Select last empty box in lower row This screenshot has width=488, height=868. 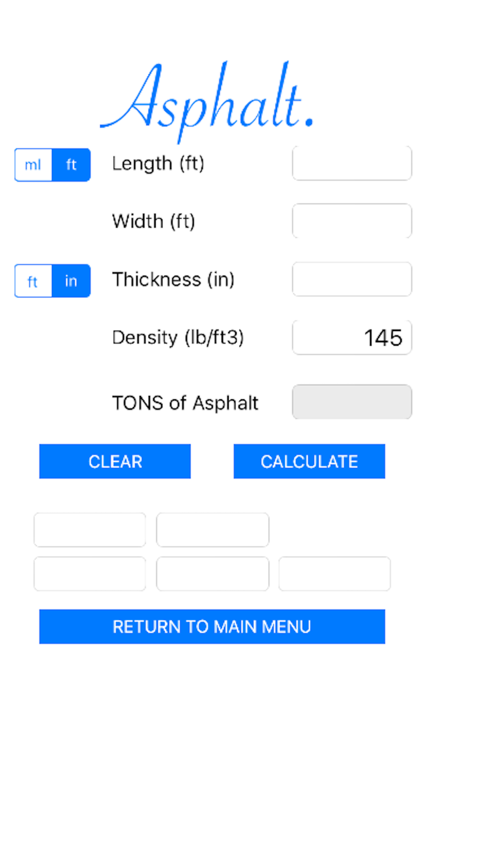tap(335, 574)
